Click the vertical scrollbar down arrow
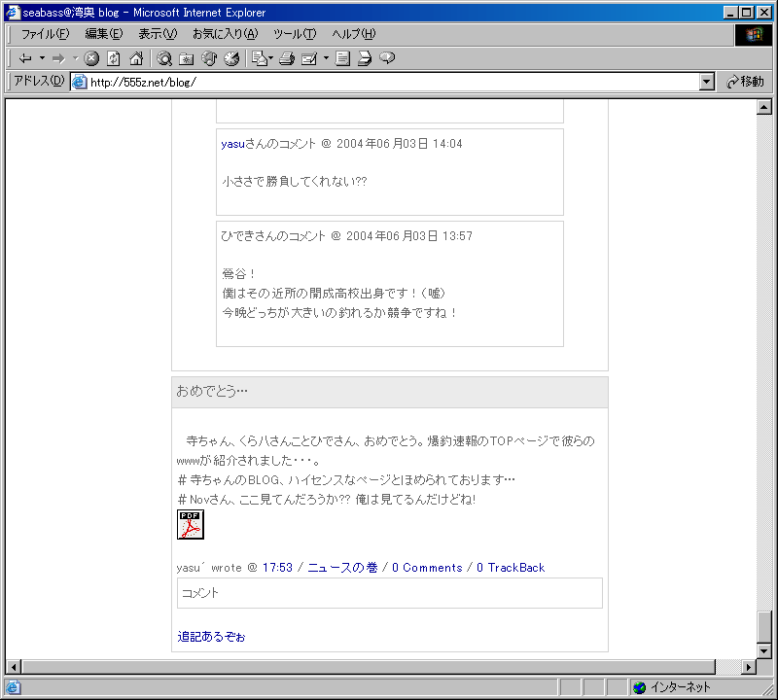The image size is (778, 700). [764, 650]
